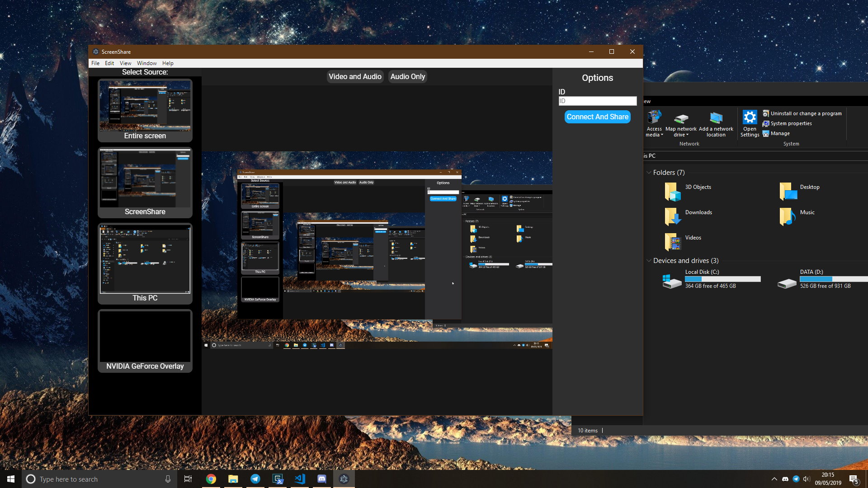
Task: Open the File menu in ScreenShare
Action: [95, 63]
